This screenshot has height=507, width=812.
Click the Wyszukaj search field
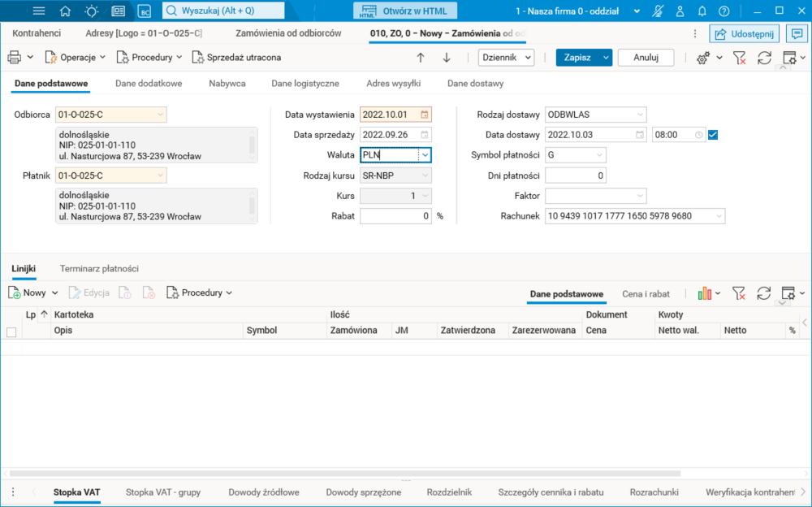click(x=223, y=11)
